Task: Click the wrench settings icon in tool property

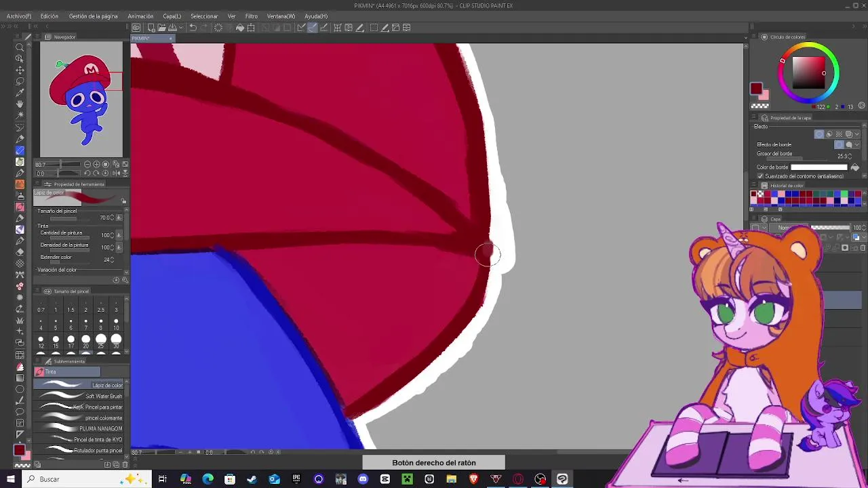Action: (124, 280)
